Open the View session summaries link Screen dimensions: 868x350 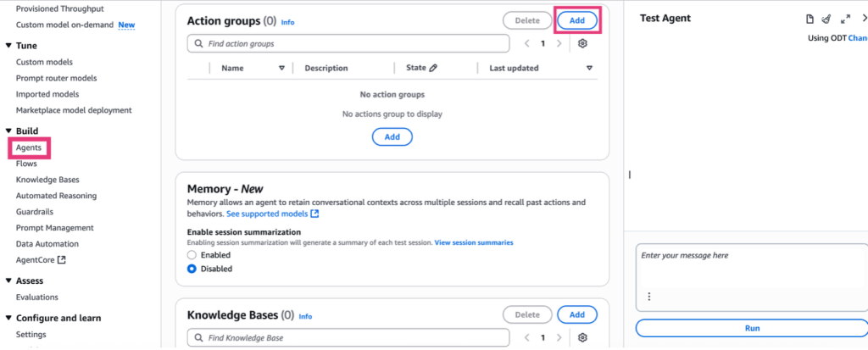(x=473, y=243)
